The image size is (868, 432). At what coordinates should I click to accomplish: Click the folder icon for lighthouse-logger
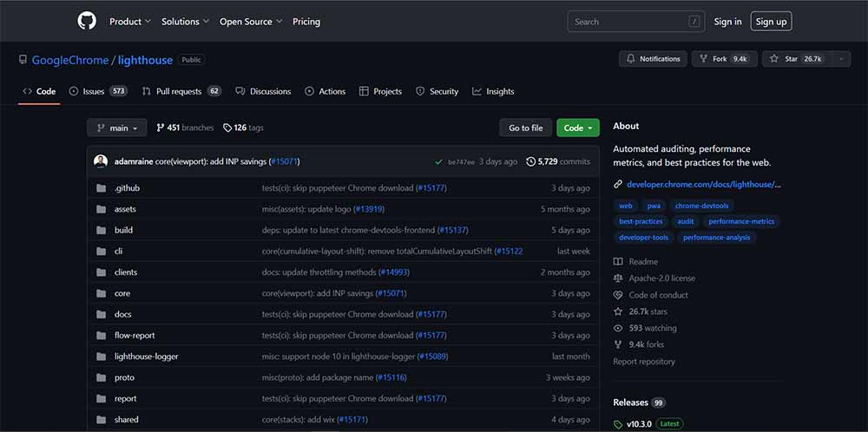pyautogui.click(x=101, y=357)
